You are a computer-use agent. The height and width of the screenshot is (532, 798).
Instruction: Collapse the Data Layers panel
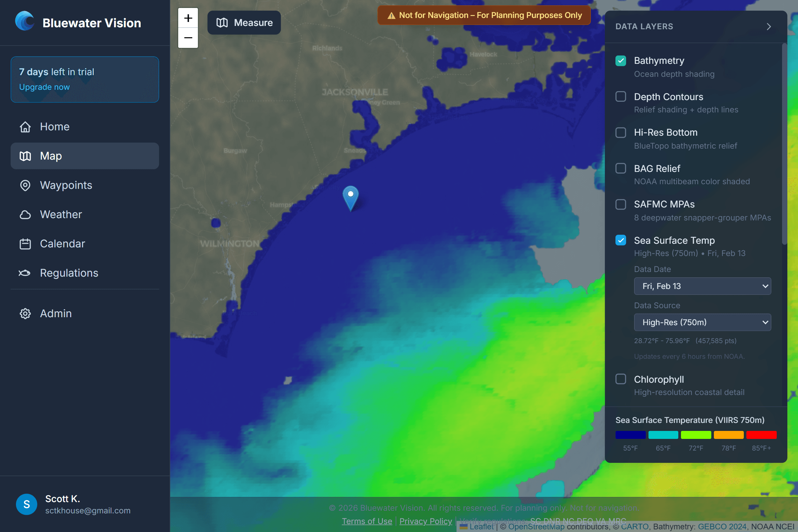[x=768, y=27]
